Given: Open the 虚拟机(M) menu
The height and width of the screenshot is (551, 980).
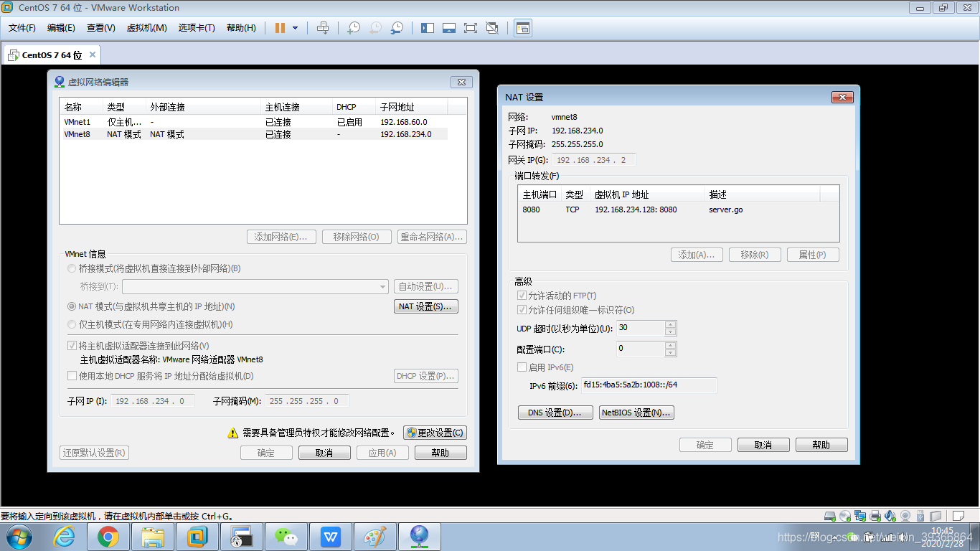Looking at the screenshot, I should tap(147, 28).
